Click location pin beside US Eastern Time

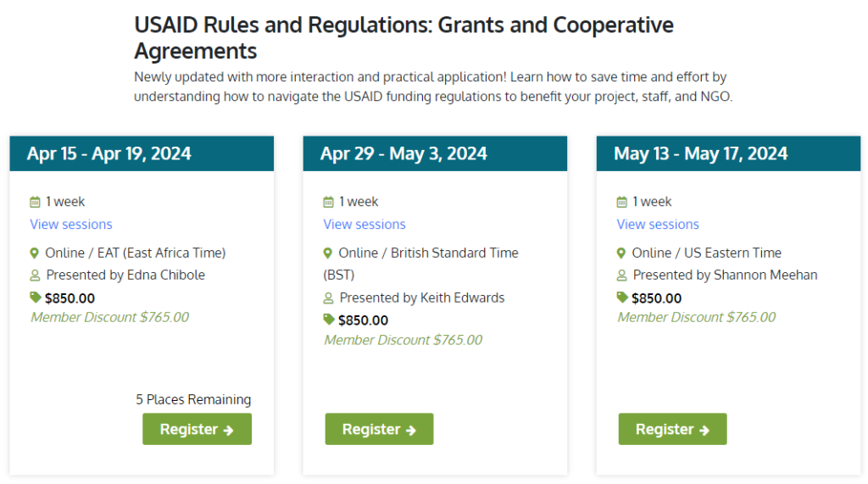point(621,253)
